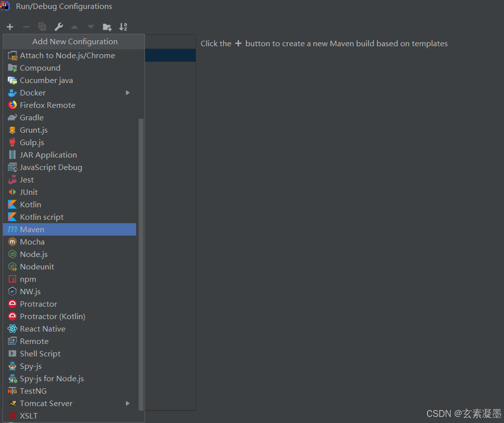Choose NW.js entry
The height and width of the screenshot is (423, 504).
(x=70, y=291)
